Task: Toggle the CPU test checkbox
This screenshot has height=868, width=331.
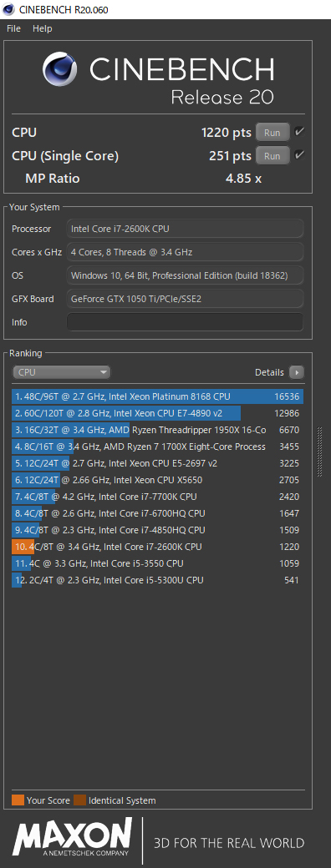Action: 299,133
